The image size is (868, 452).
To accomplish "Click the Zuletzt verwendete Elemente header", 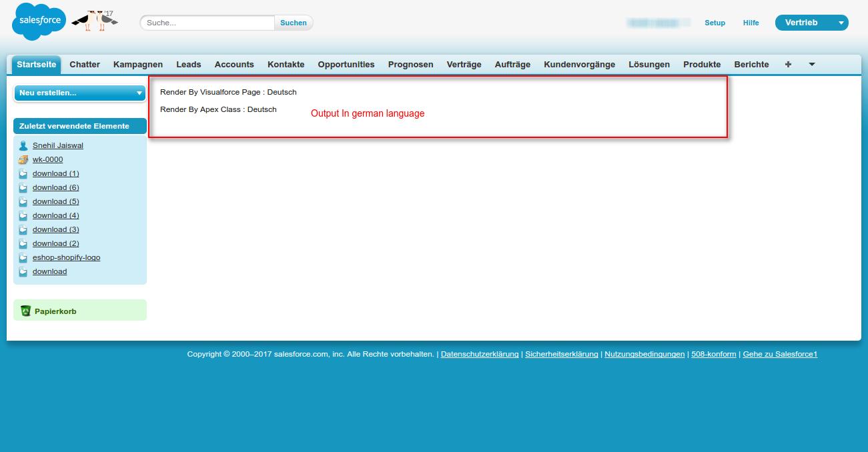I will [x=80, y=126].
